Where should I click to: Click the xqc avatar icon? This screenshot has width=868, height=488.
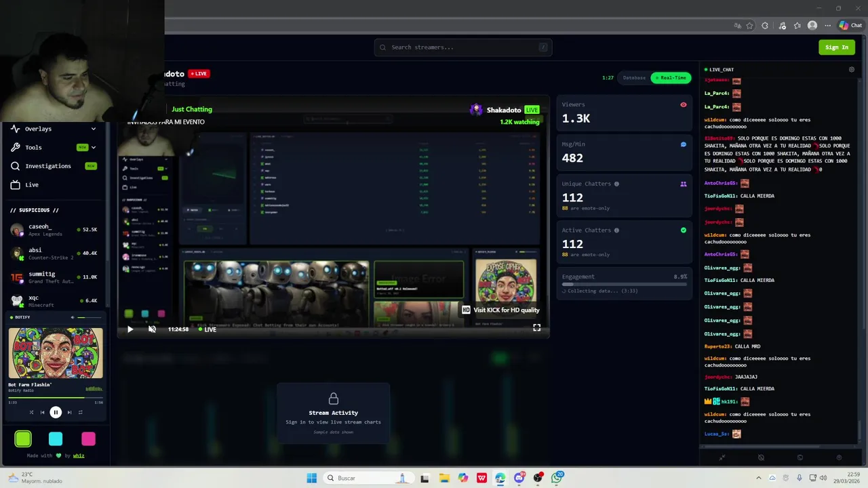(17, 301)
